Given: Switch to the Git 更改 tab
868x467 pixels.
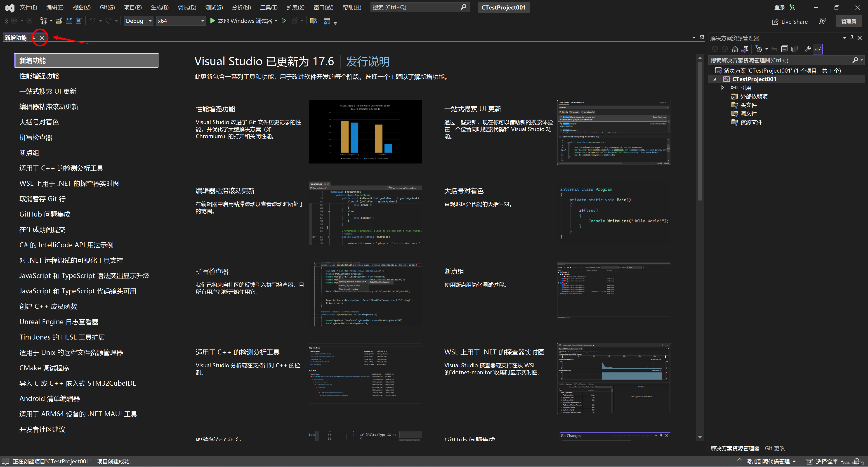Looking at the screenshot, I should tap(775, 448).
